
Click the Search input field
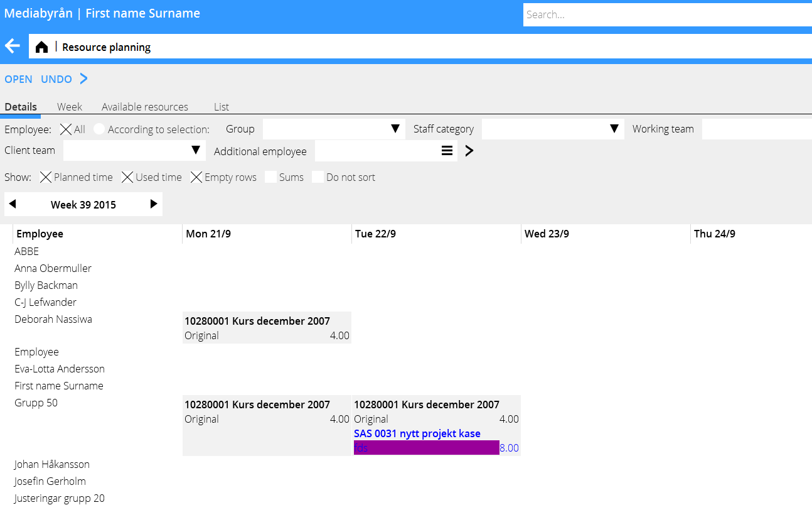[x=665, y=14]
